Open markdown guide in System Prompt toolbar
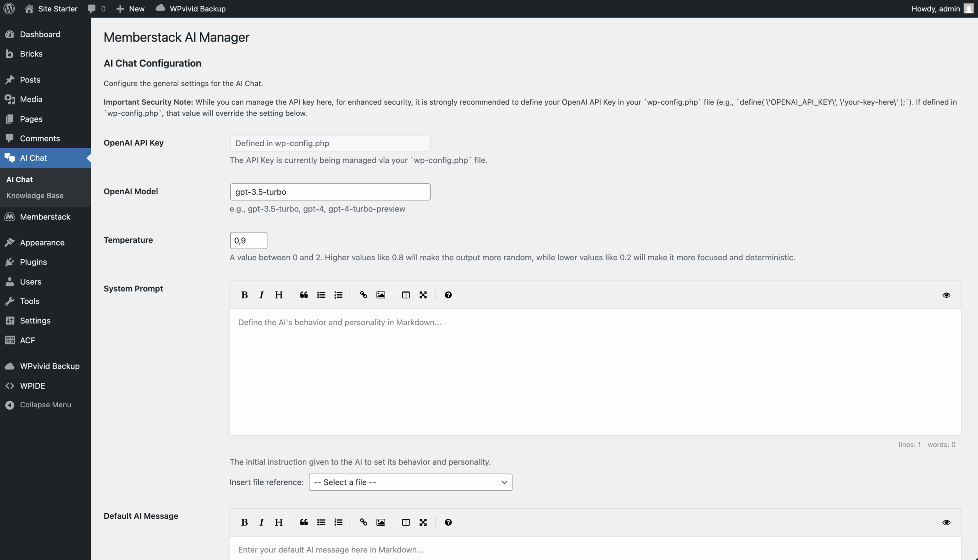Viewport: 978px width, 560px height. pos(448,295)
